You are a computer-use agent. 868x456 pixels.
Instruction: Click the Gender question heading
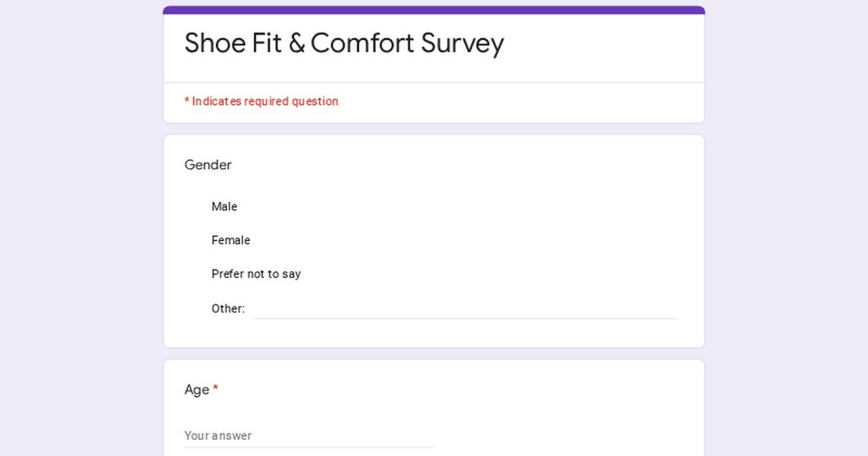[208, 165]
